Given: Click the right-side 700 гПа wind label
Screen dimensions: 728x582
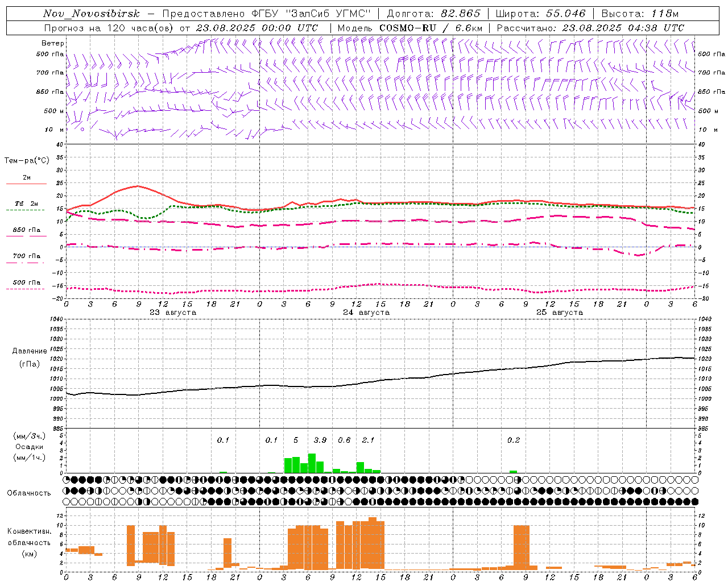Looking at the screenshot, I should pyautogui.click(x=712, y=73).
